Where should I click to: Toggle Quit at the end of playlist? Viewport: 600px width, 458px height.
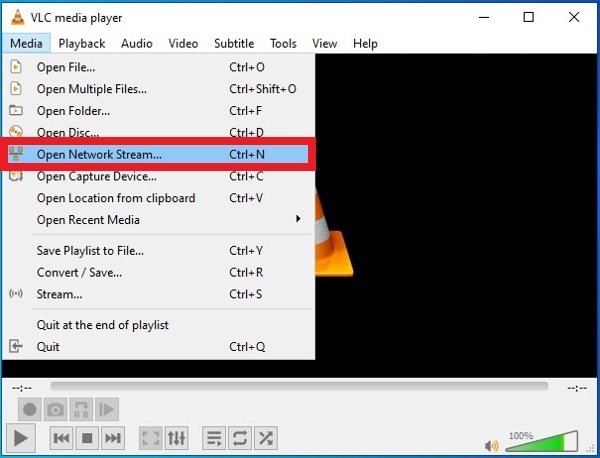coord(158,325)
